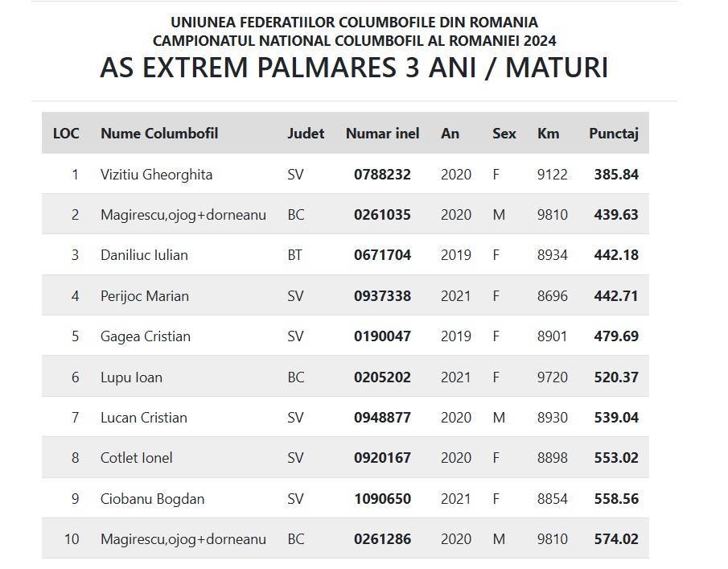The image size is (728, 569).
Task: Click ring number 0788232
Action: (x=382, y=175)
